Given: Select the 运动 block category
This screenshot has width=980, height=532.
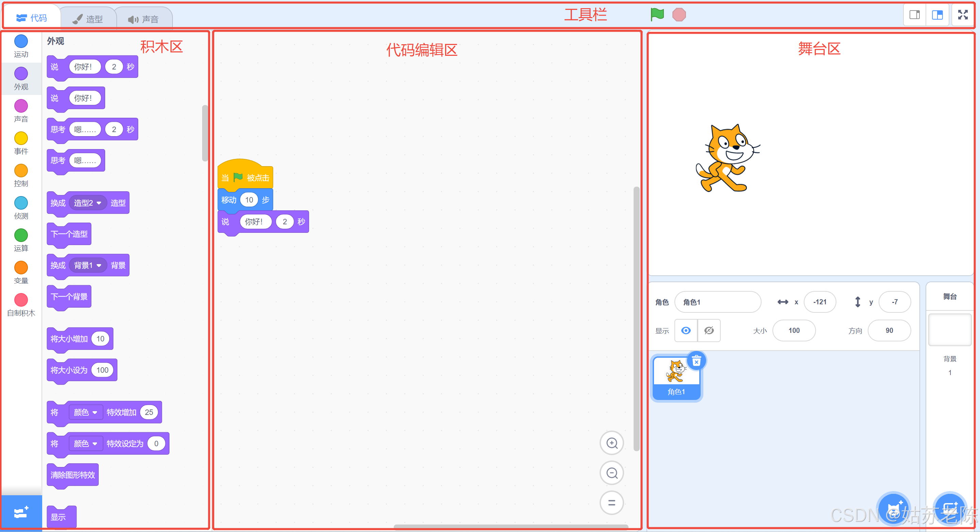Looking at the screenshot, I should point(21,42).
